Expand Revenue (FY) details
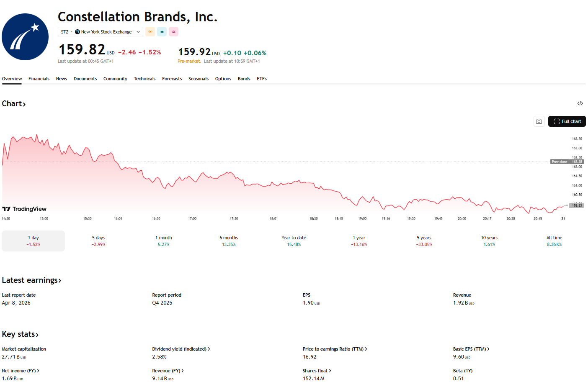Viewport: 588px width, 387px height. (x=168, y=371)
